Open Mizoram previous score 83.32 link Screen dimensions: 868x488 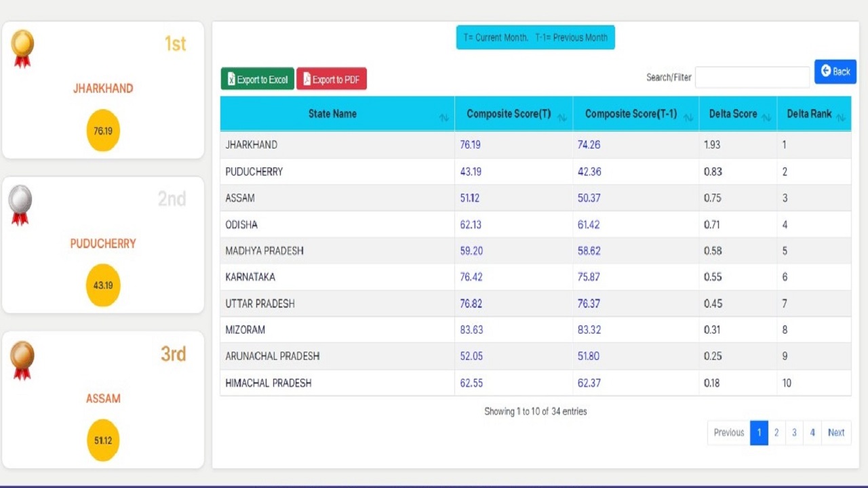(x=589, y=330)
